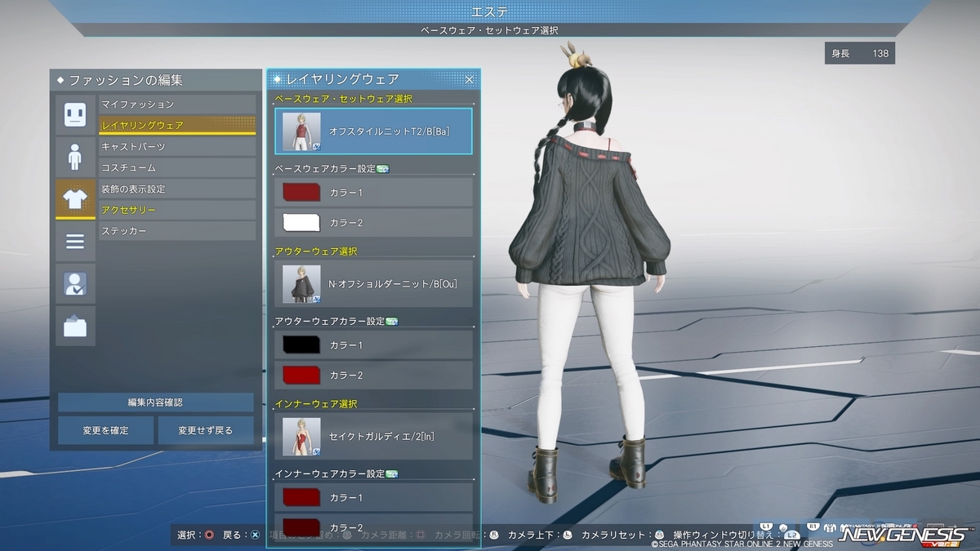Pick the black アウターウェア カラー1 swatch
The width and height of the screenshot is (980, 551).
(301, 345)
